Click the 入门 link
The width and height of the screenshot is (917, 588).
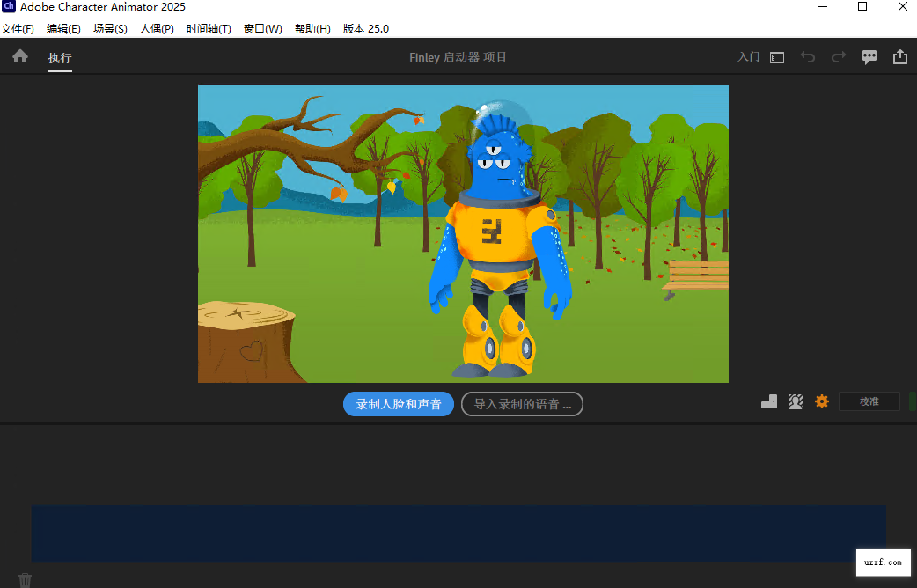click(747, 56)
